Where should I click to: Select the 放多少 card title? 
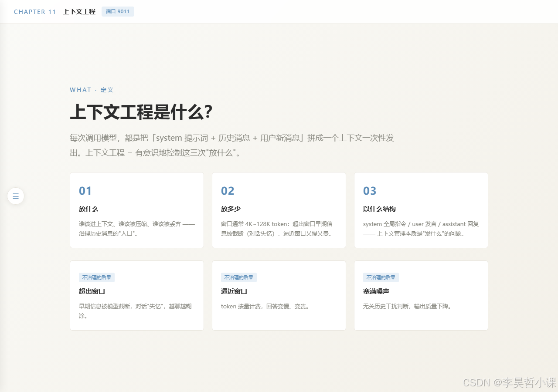[x=231, y=209]
